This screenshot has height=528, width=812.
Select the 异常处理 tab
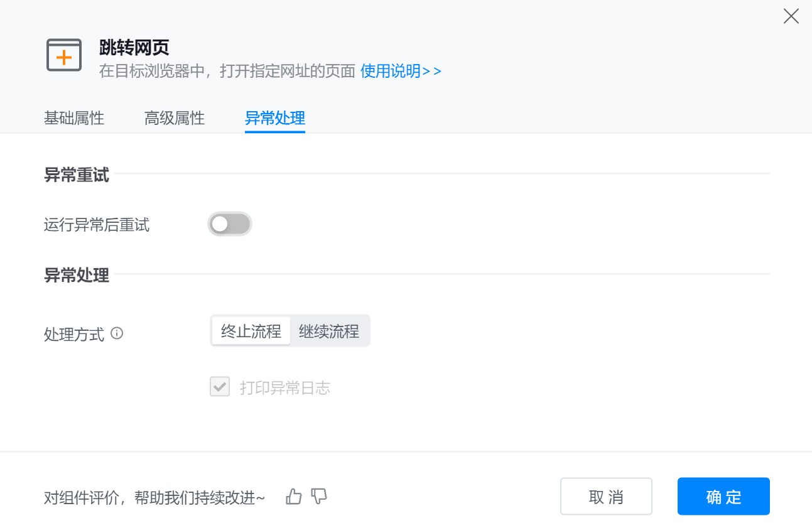[275, 118]
